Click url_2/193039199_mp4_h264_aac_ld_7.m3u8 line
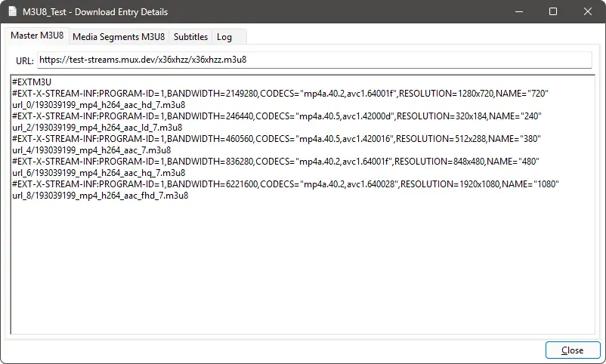The width and height of the screenshot is (606, 364). point(97,128)
